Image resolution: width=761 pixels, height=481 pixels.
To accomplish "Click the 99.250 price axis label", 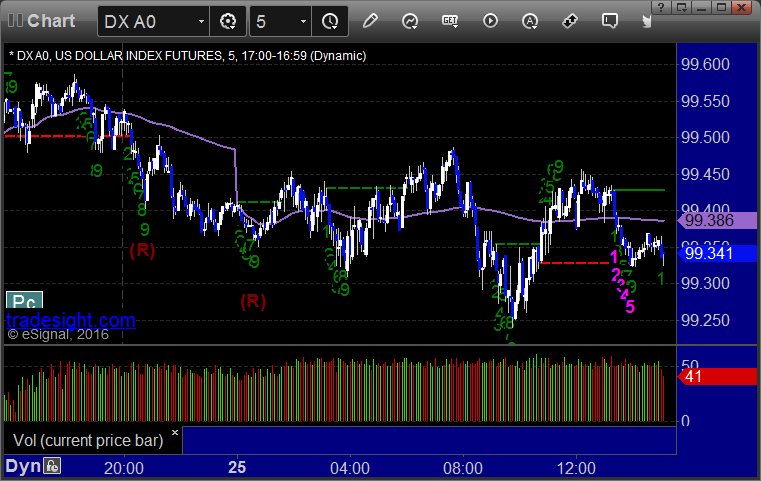I will (705, 320).
